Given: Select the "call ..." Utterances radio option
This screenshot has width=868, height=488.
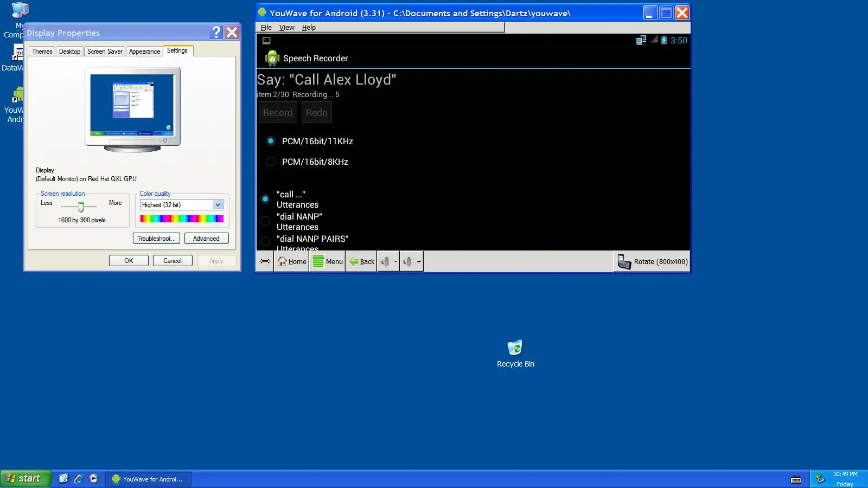Looking at the screenshot, I should 265,199.
